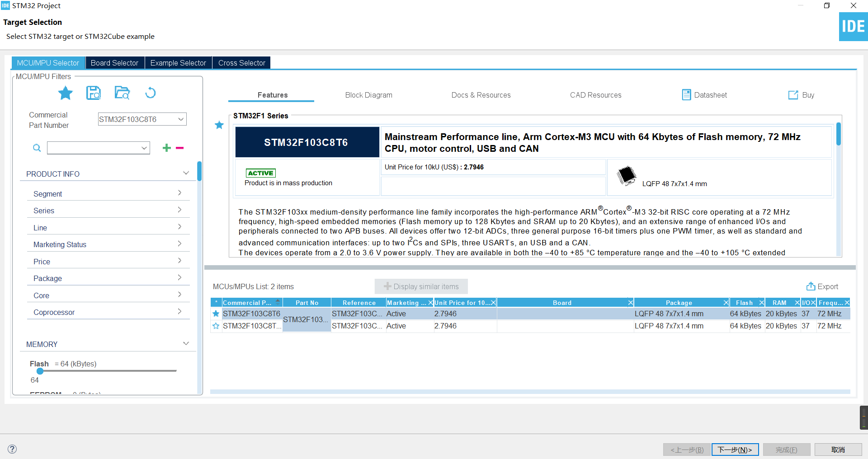This screenshot has height=459, width=868.
Task: Click the Display similar items button
Action: click(x=421, y=286)
